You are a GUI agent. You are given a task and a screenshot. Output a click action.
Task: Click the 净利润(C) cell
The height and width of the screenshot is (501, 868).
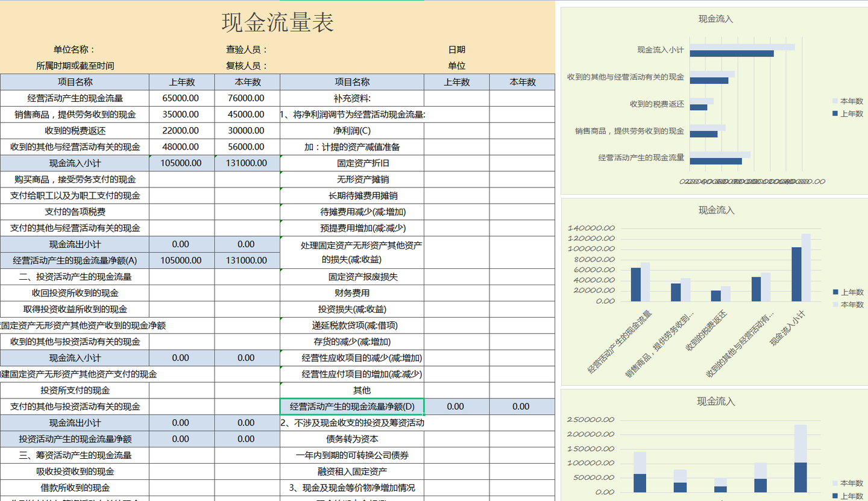coord(354,130)
